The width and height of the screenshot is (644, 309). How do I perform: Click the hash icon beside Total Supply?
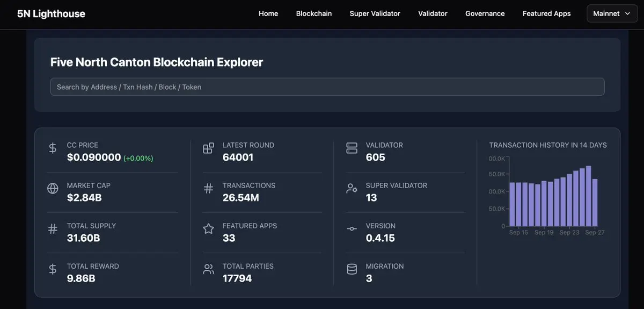53,229
